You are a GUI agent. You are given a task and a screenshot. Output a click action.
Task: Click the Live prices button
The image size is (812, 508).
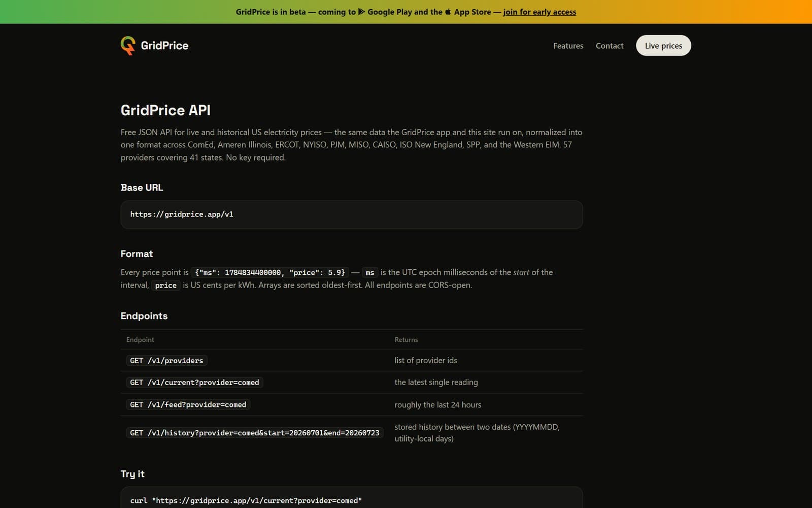pyautogui.click(x=663, y=46)
